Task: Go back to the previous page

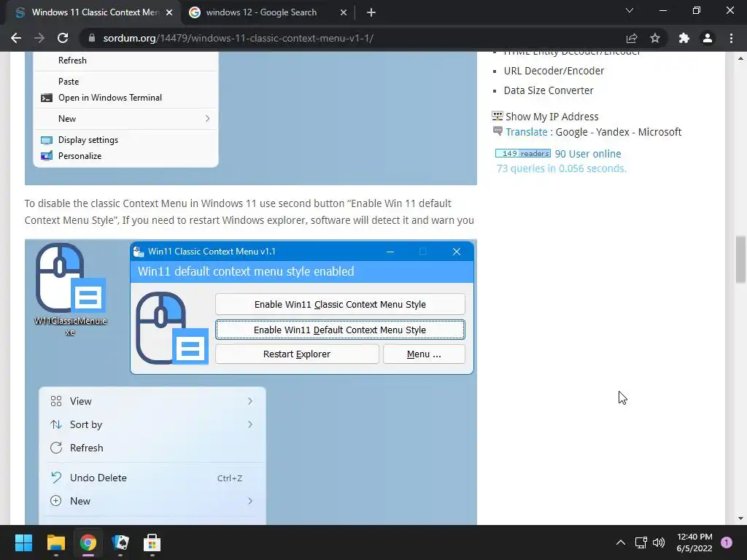Action: (x=16, y=38)
